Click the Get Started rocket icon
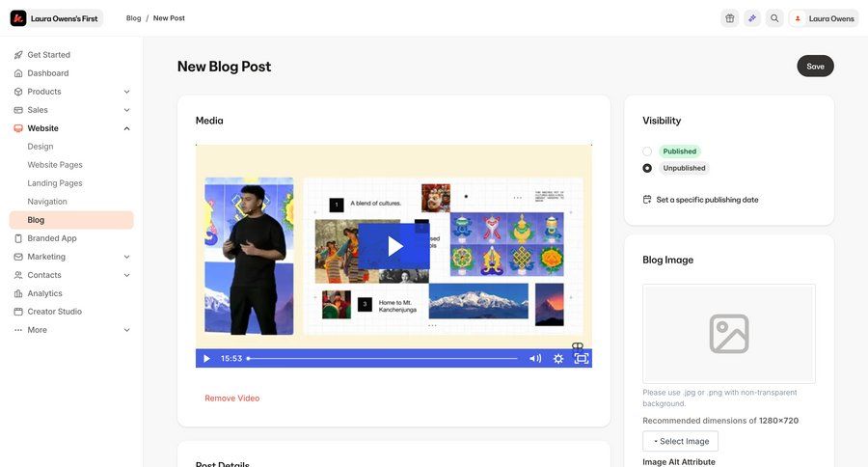The image size is (868, 467). click(18, 55)
